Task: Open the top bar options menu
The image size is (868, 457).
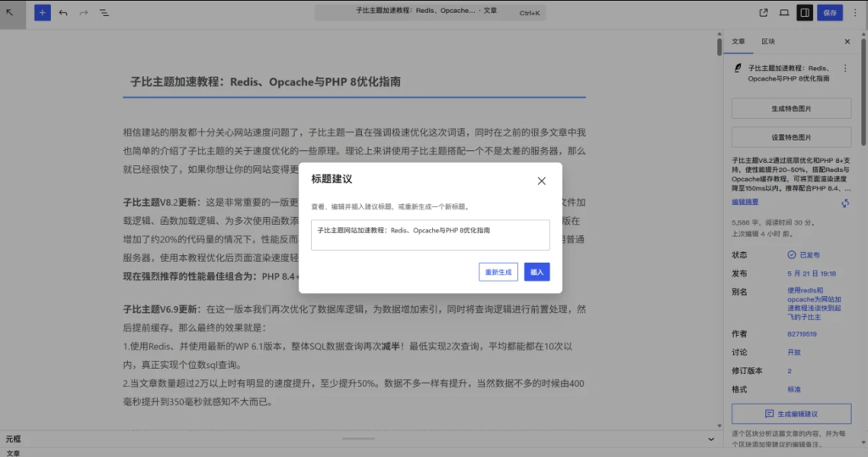Action: pos(854,13)
